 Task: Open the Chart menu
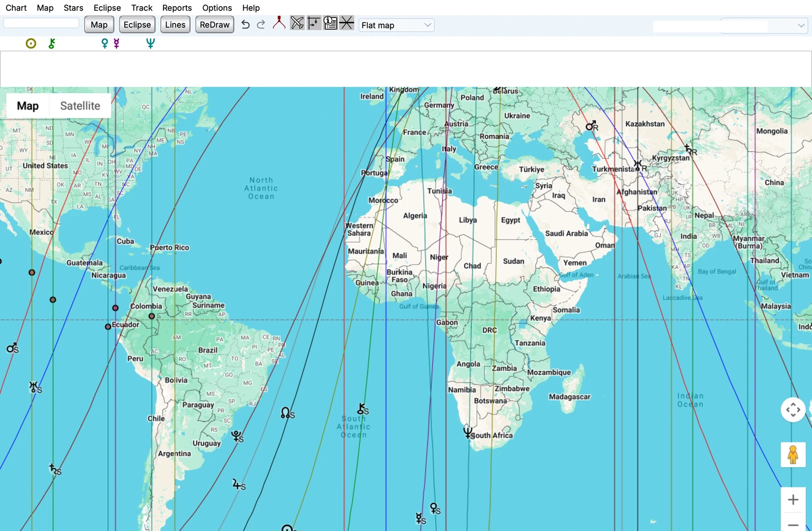click(x=16, y=8)
